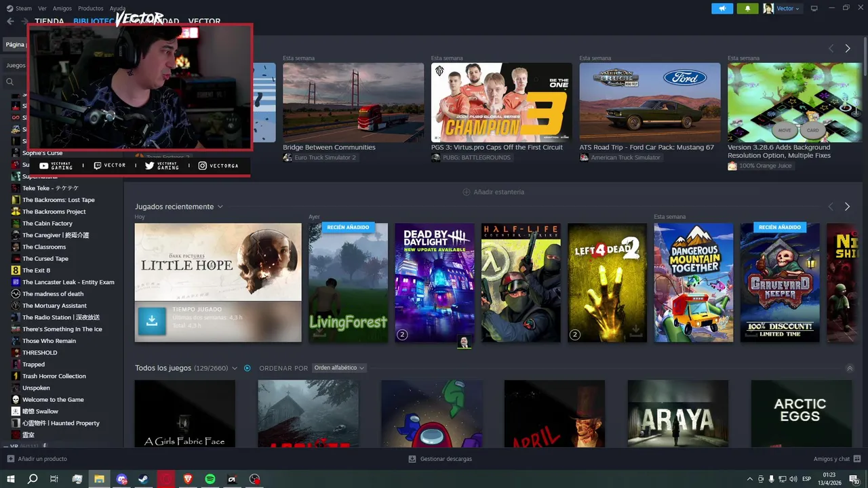Open the ARAYA game tile
The width and height of the screenshot is (868, 488).
(678, 413)
